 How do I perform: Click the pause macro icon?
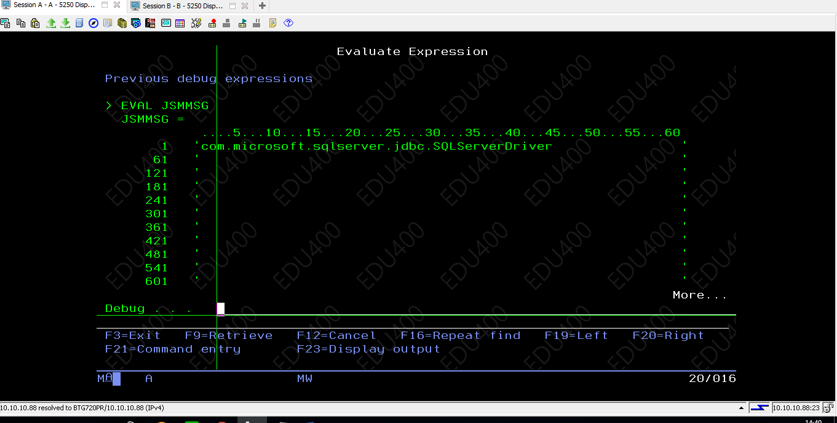coord(257,23)
